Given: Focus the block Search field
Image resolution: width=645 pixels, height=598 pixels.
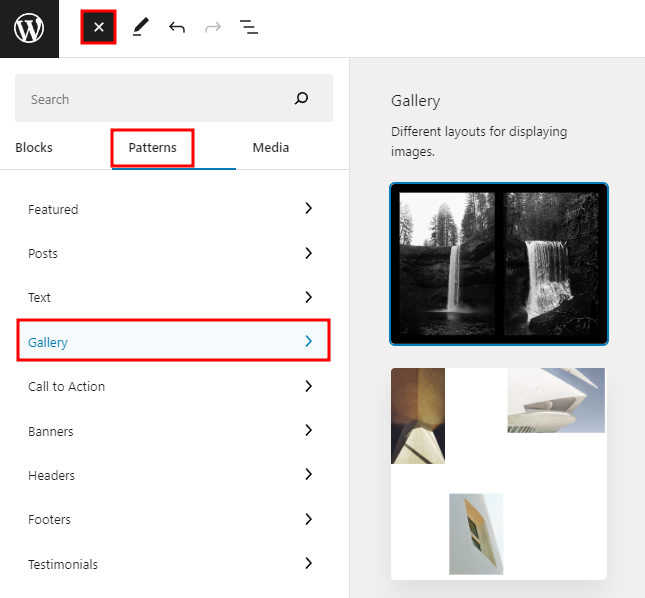Looking at the screenshot, I should coord(150,99).
